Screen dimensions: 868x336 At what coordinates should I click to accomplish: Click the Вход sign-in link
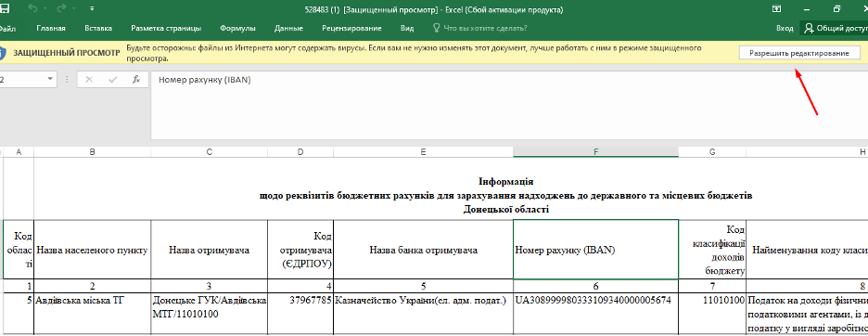pyautogui.click(x=785, y=28)
